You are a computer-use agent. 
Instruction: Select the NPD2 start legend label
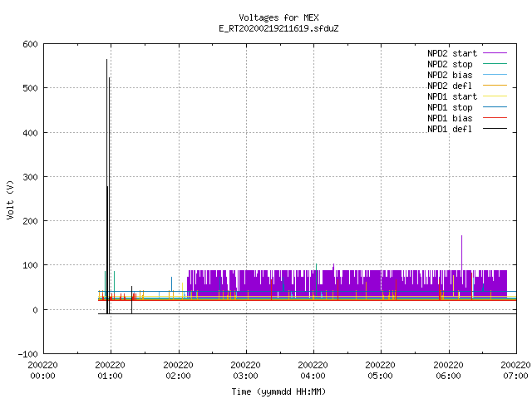pyautogui.click(x=452, y=53)
